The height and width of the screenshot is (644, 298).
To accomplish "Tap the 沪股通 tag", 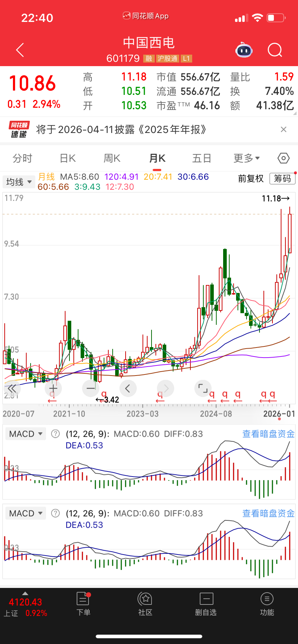I will (x=167, y=59).
